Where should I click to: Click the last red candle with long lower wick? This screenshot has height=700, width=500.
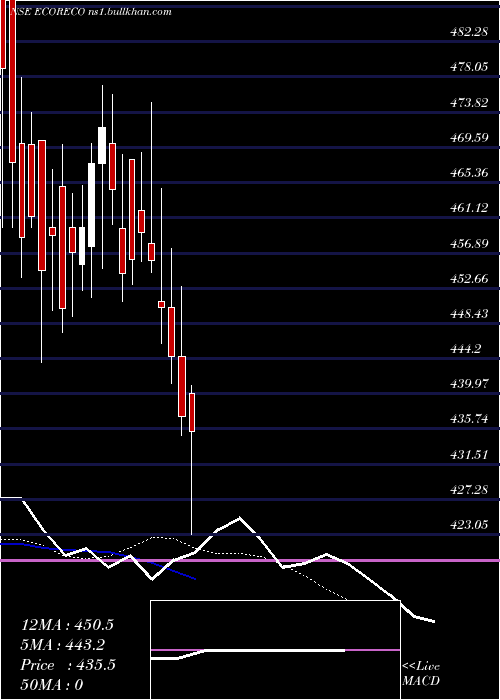(x=192, y=412)
